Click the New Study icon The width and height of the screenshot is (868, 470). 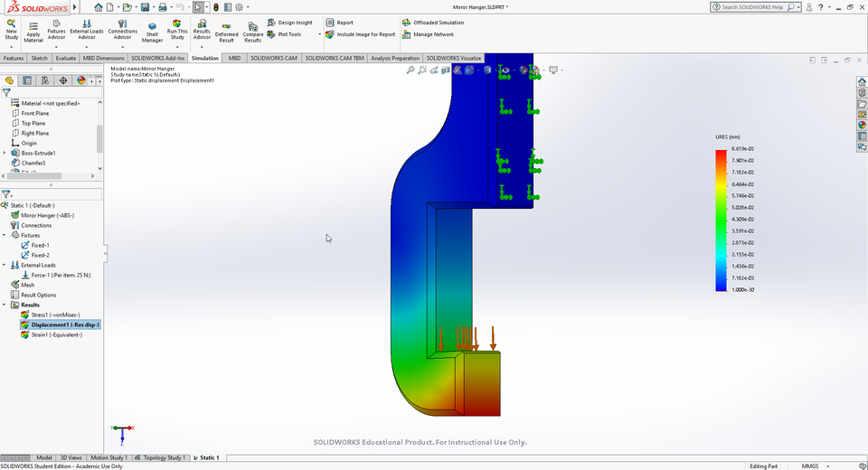click(x=11, y=29)
